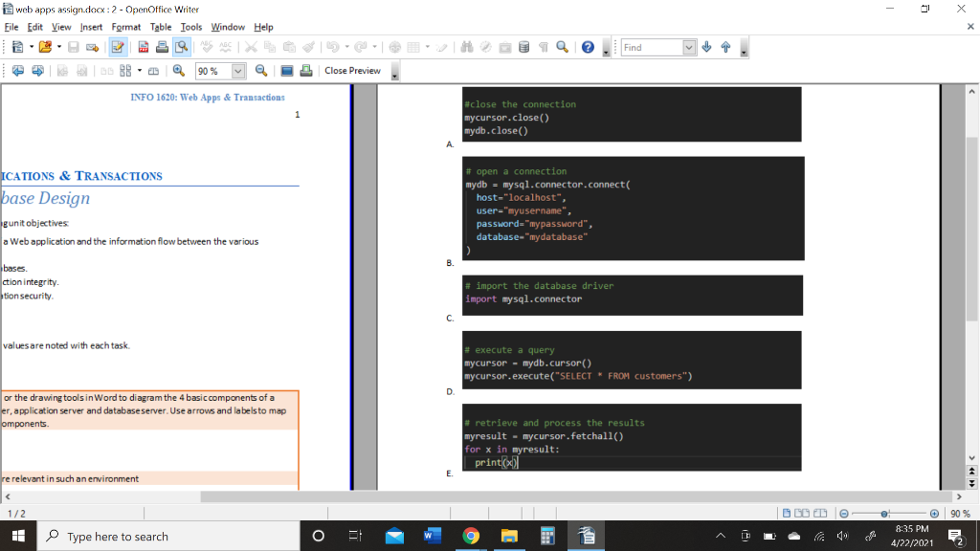Image resolution: width=980 pixels, height=551 pixels.
Task: Select the Next Page arrow icon
Action: [x=38, y=70]
